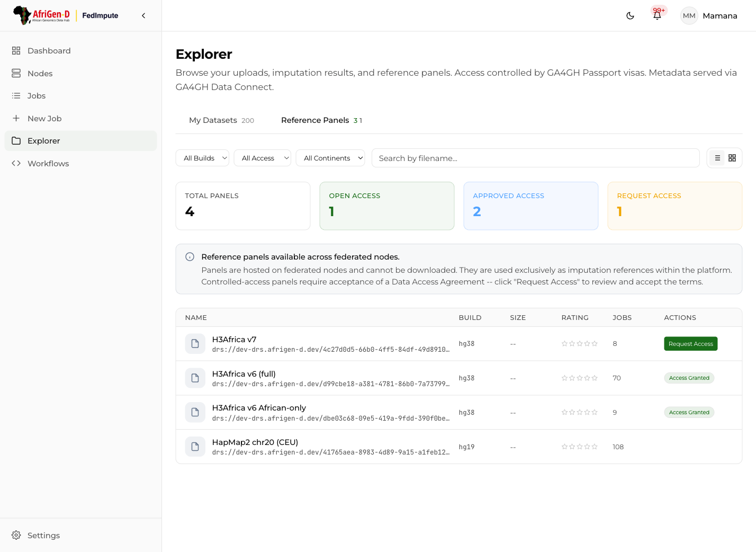Switch to grid view layout

pos(732,158)
